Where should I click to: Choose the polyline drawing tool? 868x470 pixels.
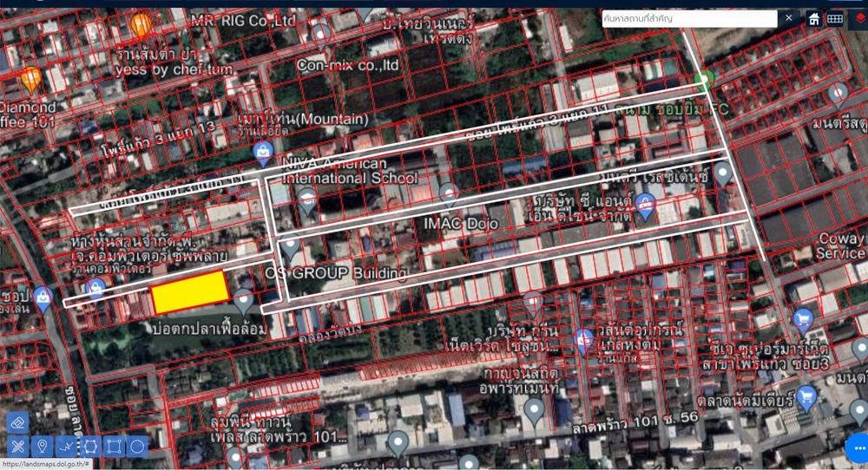pyautogui.click(x=66, y=447)
